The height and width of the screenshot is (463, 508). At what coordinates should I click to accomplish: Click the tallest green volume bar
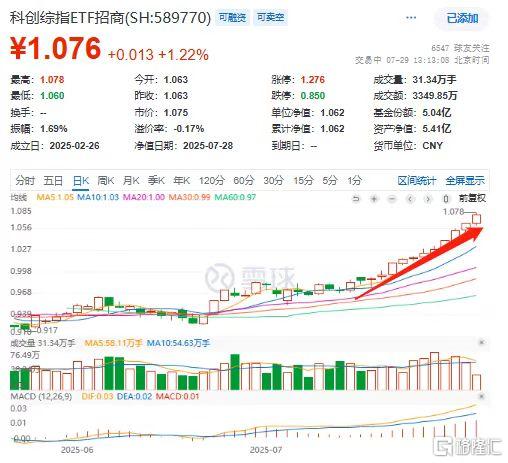coord(235,372)
